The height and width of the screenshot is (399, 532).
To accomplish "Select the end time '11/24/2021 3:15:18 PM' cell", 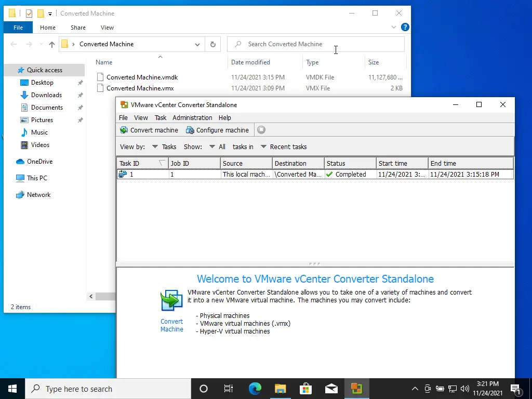I will click(471, 174).
